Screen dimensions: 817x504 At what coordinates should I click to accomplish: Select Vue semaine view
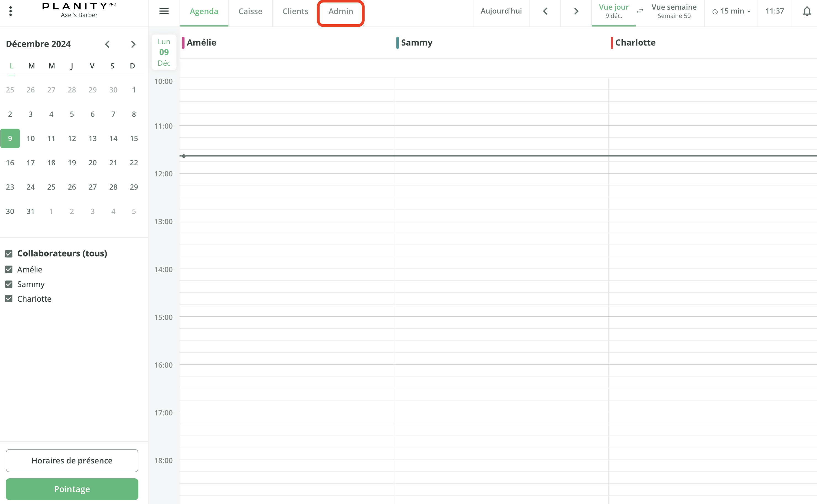point(674,11)
